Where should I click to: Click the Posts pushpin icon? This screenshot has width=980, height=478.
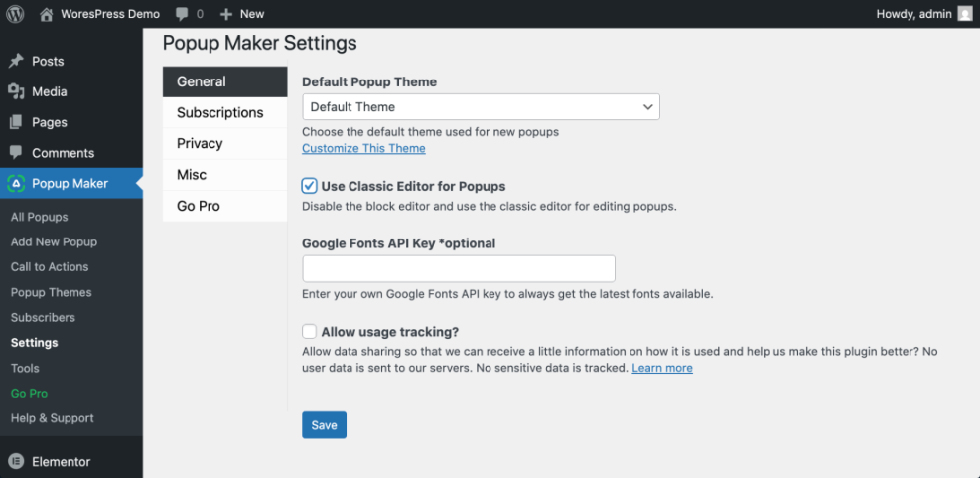tap(16, 62)
